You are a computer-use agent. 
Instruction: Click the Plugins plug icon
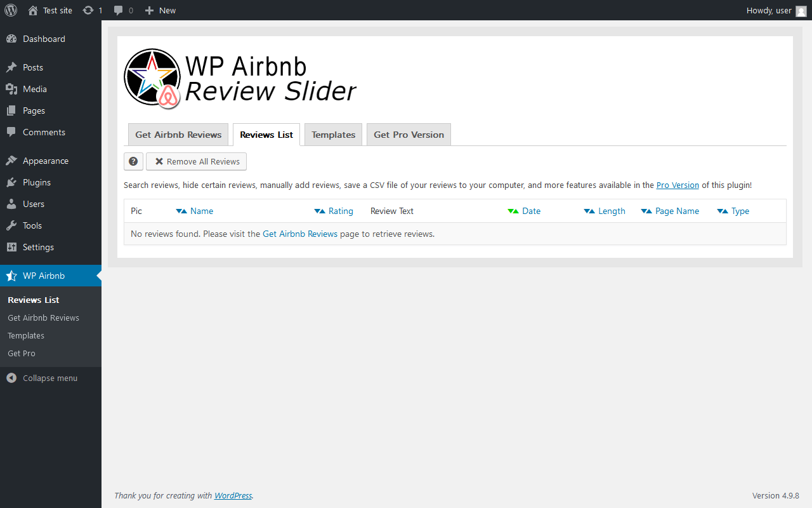11,182
